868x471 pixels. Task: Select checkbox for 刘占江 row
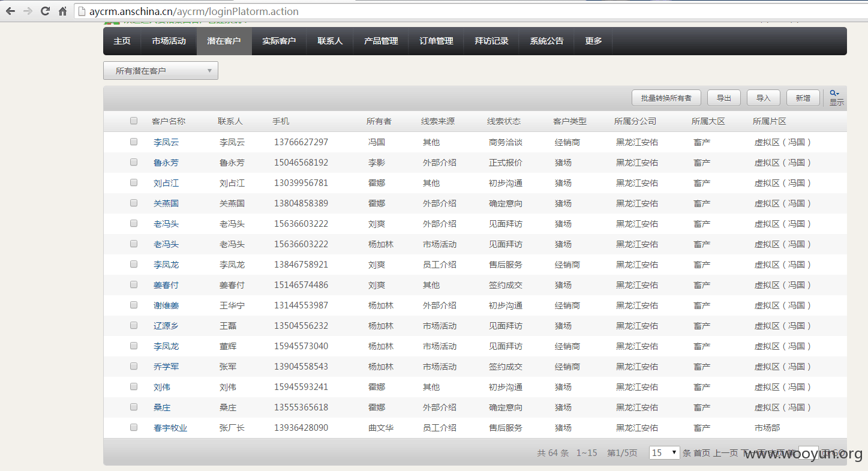(x=134, y=182)
